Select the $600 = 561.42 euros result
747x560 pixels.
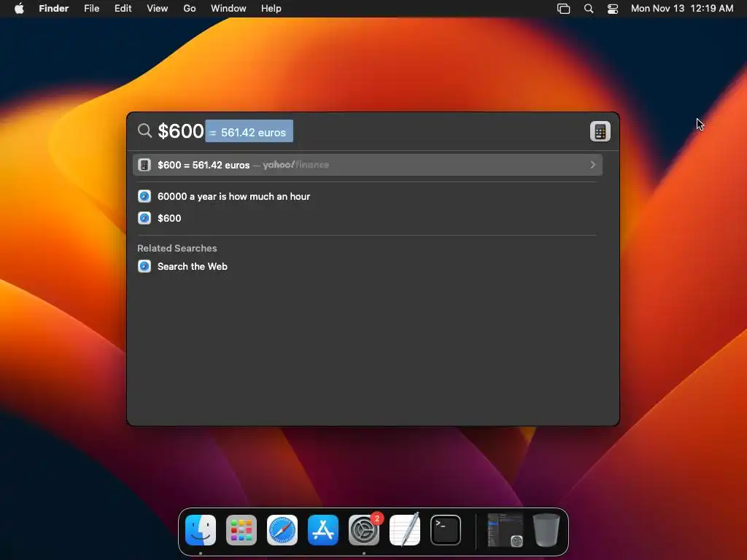[368, 165]
